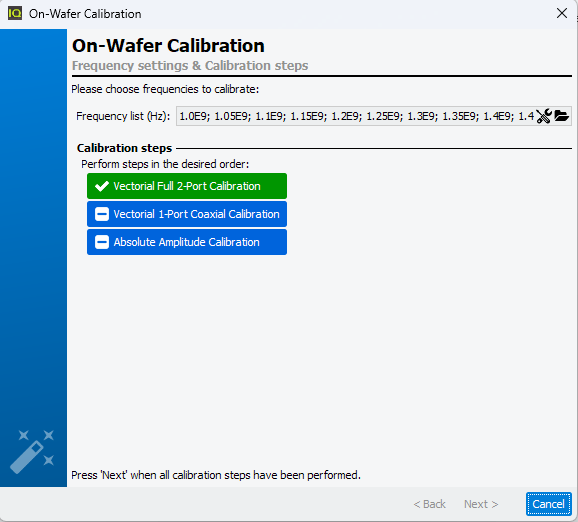Click the 'Frequency list (Hz):' label

(x=123, y=116)
